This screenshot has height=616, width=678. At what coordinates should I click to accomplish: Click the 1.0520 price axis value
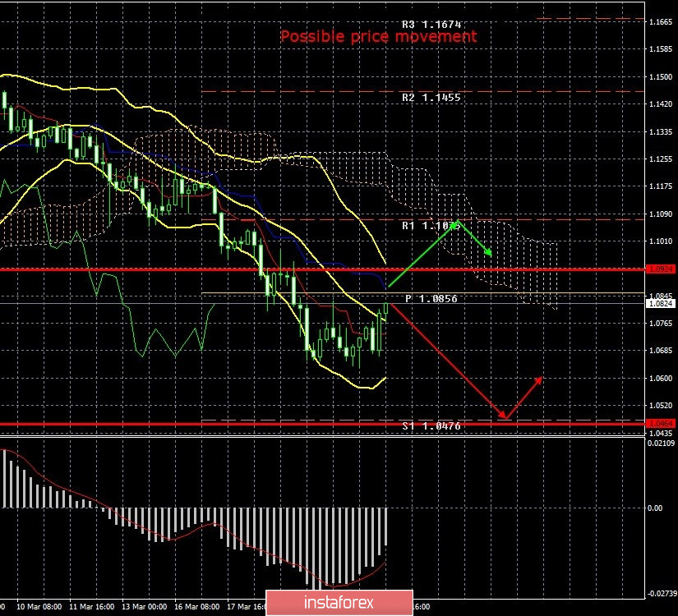(661, 406)
